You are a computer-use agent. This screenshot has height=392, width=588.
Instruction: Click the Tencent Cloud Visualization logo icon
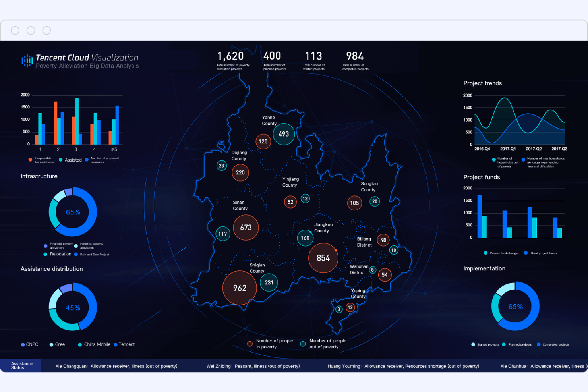[x=26, y=60]
